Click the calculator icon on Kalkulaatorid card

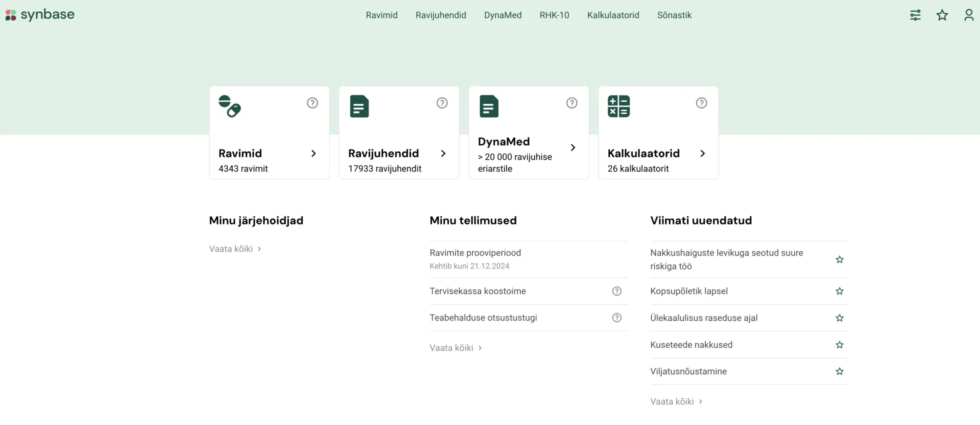pyautogui.click(x=618, y=106)
